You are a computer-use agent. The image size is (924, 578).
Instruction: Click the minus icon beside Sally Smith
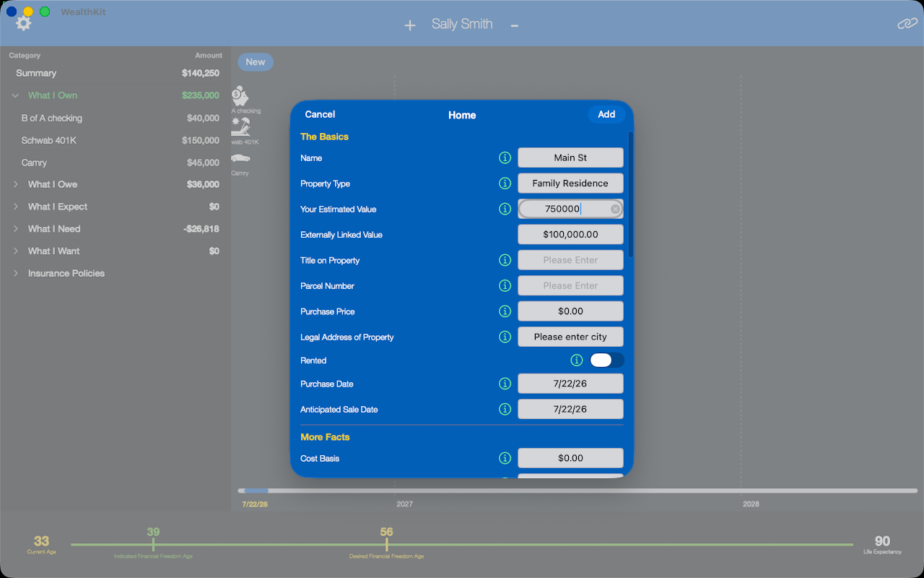click(515, 25)
